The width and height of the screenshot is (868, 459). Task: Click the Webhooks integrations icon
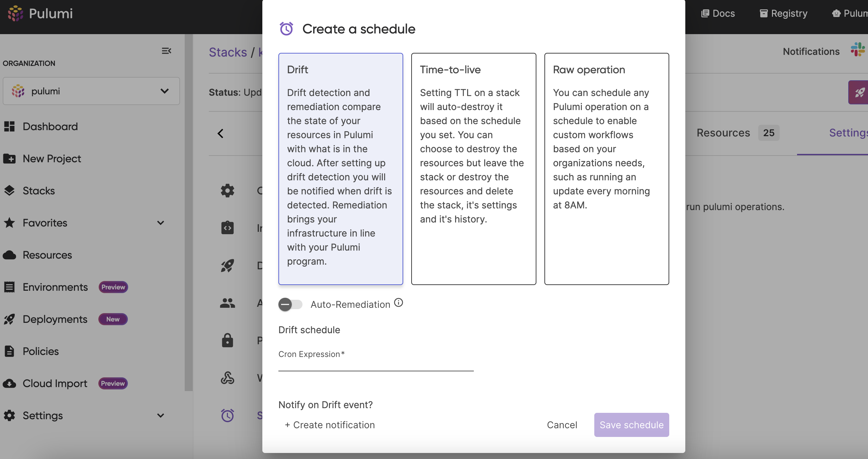click(227, 377)
